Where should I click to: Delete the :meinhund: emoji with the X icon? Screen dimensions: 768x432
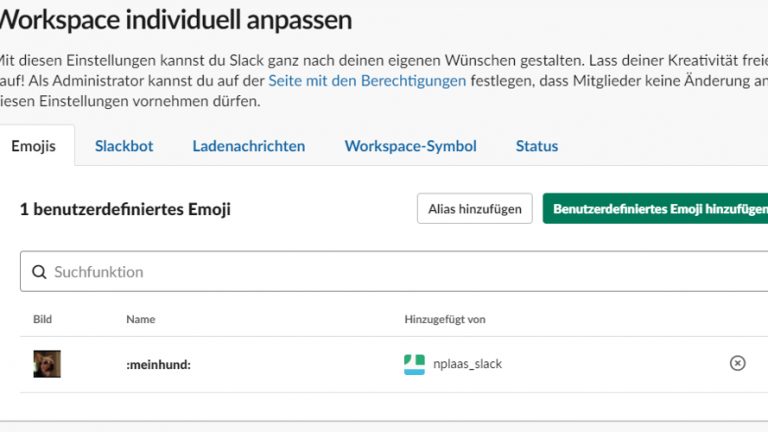coord(738,364)
